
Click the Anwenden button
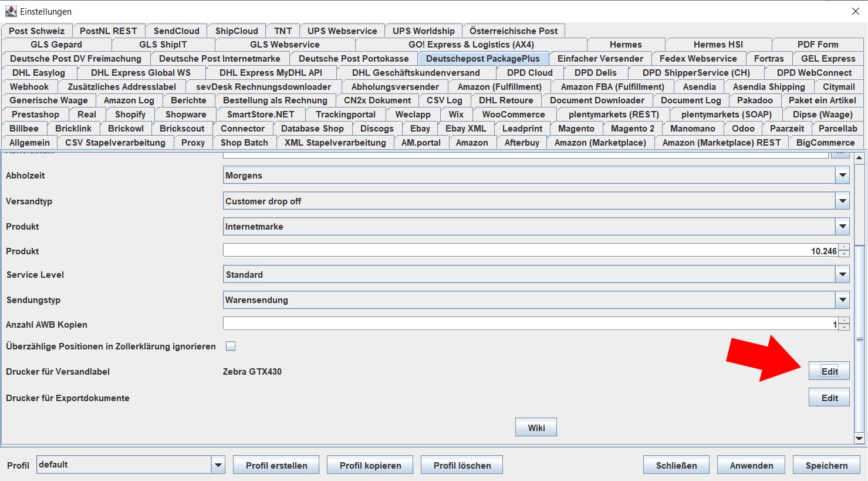[x=751, y=465]
